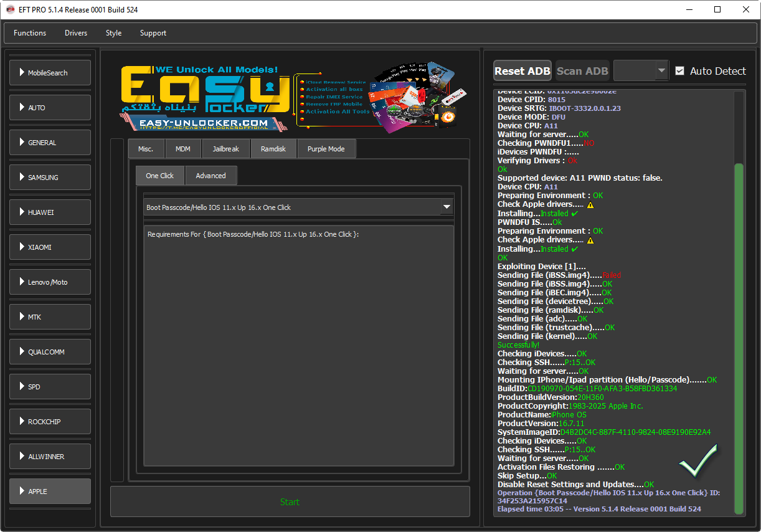The image size is (761, 532).
Task: Click the 'Device MODE: DFU' log line
Action: 532,116
